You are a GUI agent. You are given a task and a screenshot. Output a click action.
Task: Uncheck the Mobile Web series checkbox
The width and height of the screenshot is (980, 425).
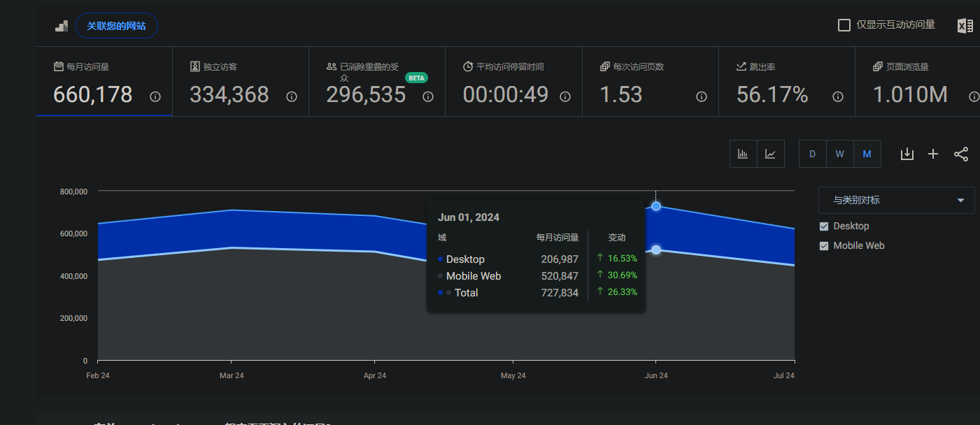(x=824, y=246)
